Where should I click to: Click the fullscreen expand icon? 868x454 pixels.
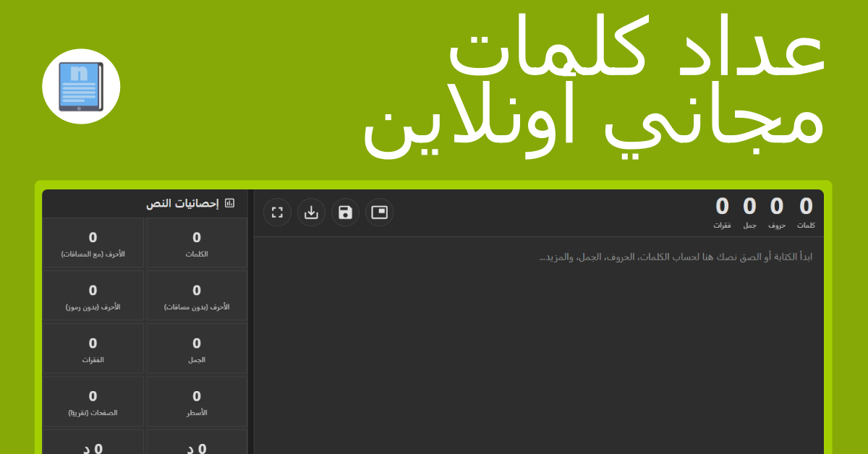277,213
